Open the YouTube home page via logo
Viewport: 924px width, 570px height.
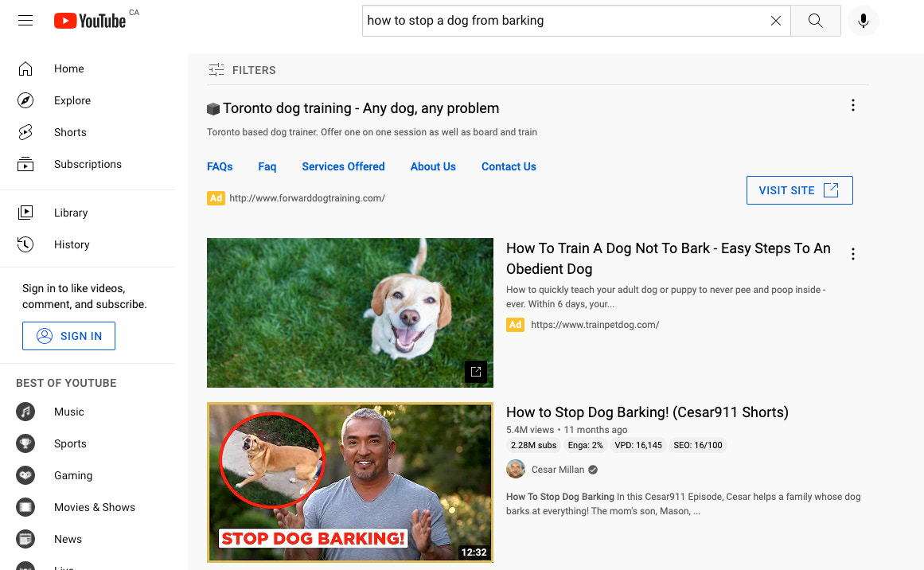point(88,21)
